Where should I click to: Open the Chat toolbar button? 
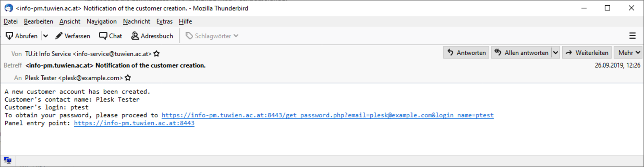111,36
